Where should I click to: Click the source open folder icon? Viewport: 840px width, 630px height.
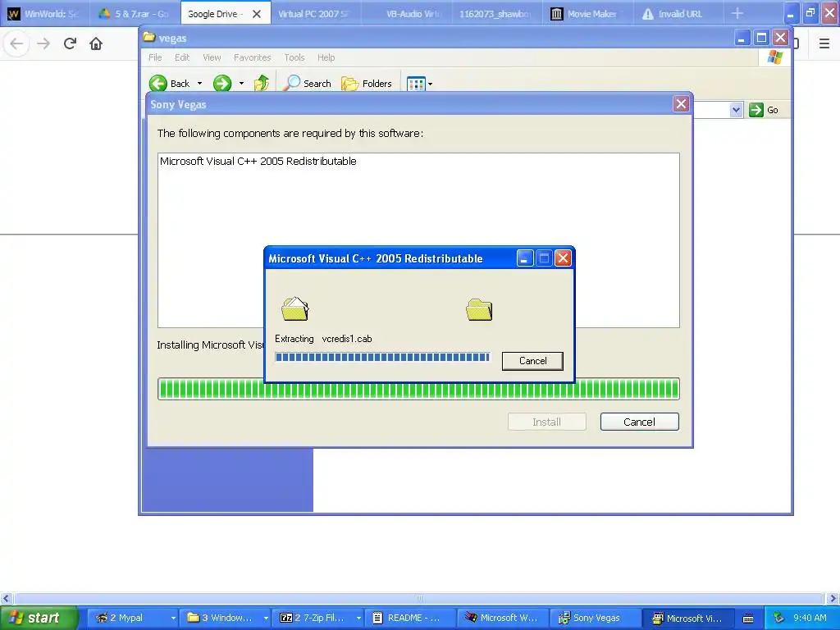pyautogui.click(x=294, y=308)
